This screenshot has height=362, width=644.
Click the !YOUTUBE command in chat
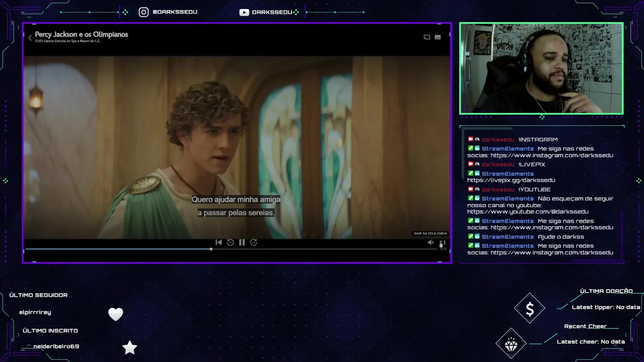534,190
